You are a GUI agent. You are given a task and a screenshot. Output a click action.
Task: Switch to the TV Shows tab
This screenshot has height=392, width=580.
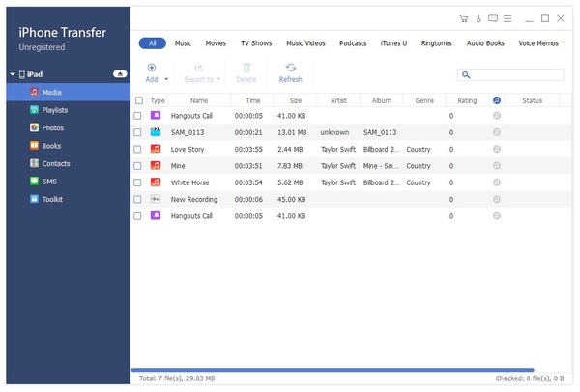coord(256,43)
